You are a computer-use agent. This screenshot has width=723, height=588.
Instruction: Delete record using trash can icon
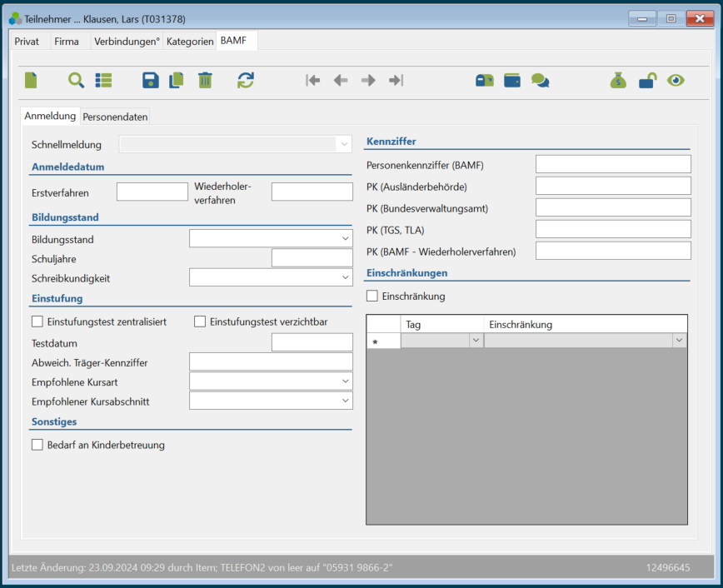[205, 80]
